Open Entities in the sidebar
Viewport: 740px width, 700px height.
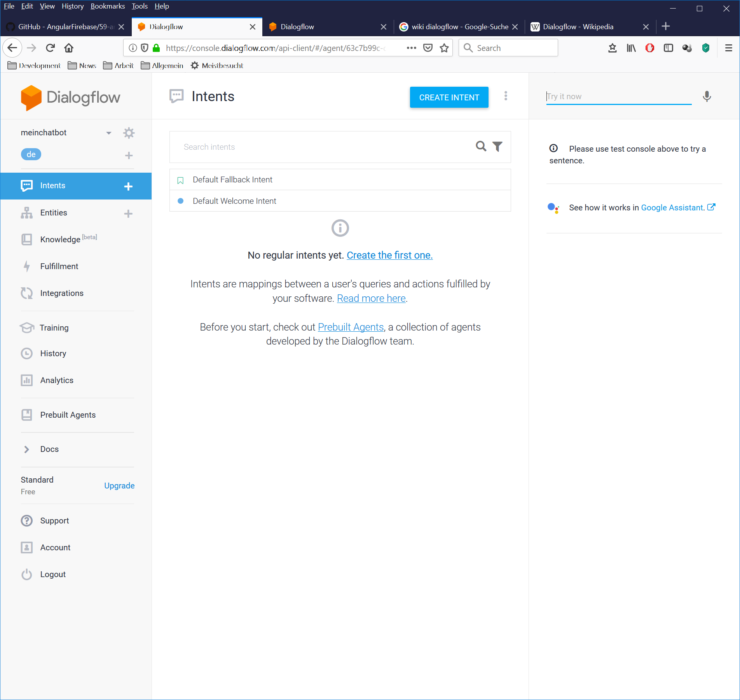point(54,213)
